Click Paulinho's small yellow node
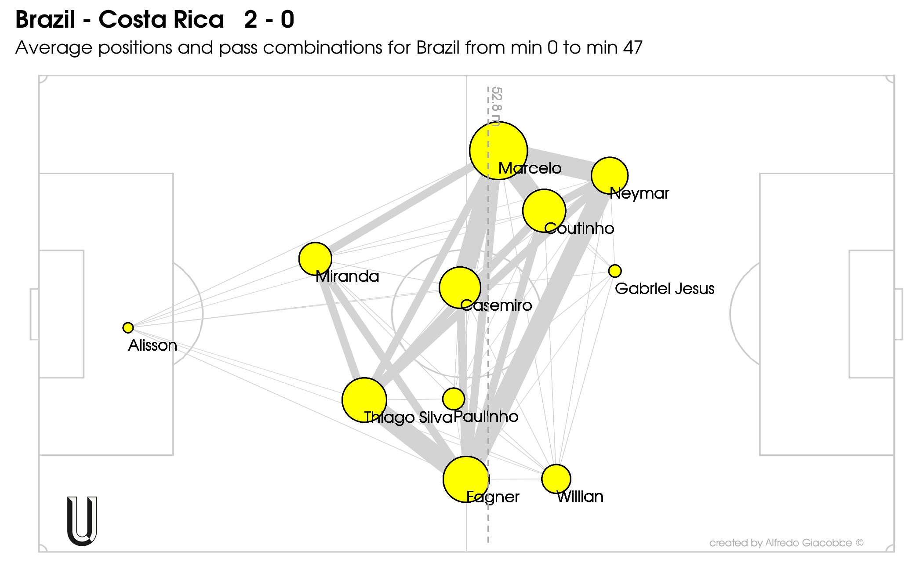The height and width of the screenshot is (588, 923). pyautogui.click(x=454, y=399)
